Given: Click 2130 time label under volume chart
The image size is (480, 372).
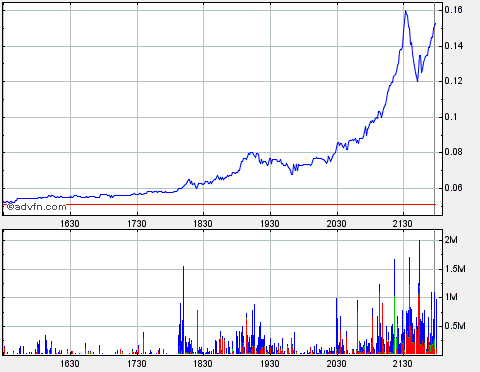Looking at the screenshot, I should click(x=403, y=363).
